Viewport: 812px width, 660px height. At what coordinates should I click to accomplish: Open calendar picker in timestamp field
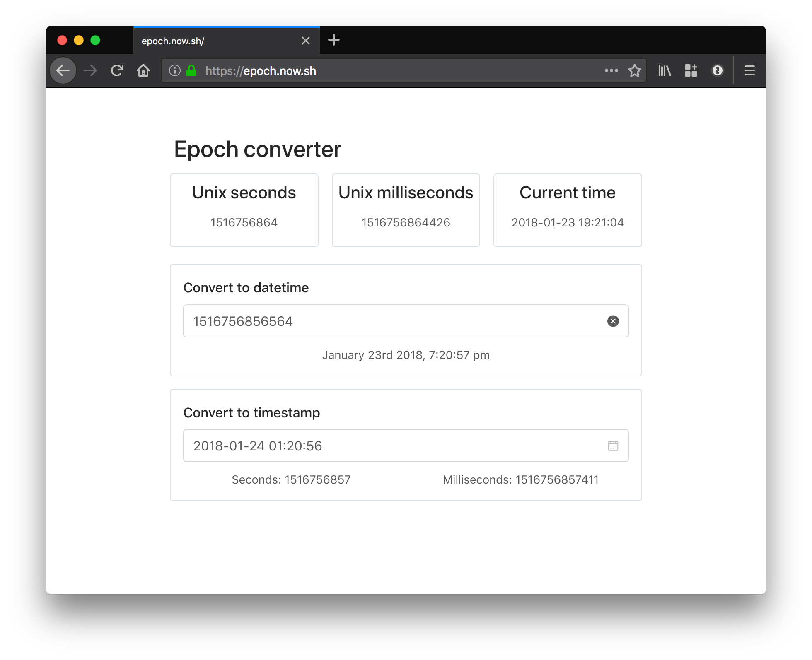point(613,446)
